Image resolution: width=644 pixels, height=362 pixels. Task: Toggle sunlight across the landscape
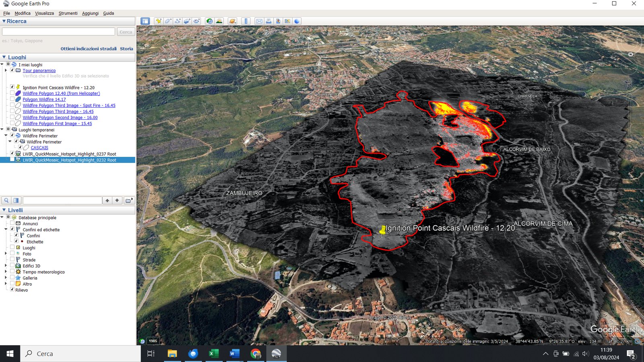(x=219, y=21)
